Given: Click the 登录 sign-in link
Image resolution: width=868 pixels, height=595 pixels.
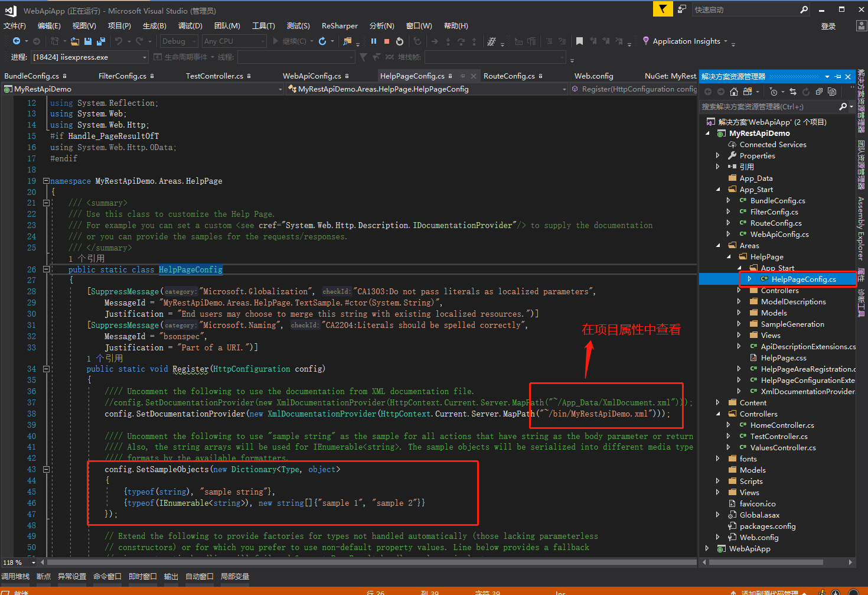Looking at the screenshot, I should pos(828,27).
